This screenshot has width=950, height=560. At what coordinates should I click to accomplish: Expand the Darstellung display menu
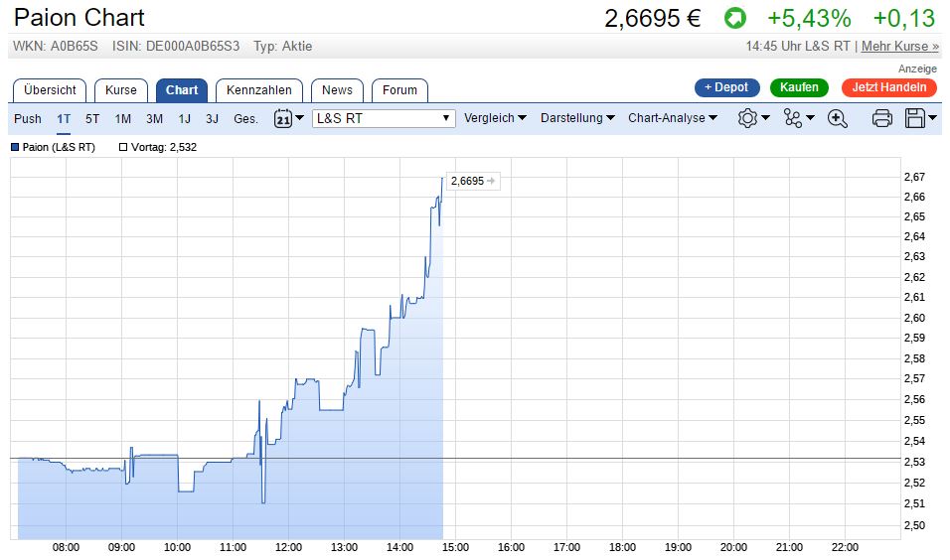(577, 118)
